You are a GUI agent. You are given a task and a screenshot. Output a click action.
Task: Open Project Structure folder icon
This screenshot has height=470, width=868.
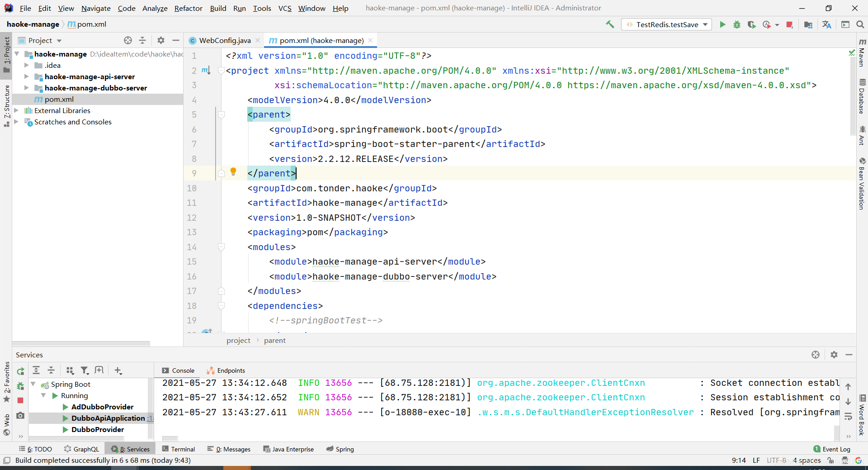coord(808,24)
